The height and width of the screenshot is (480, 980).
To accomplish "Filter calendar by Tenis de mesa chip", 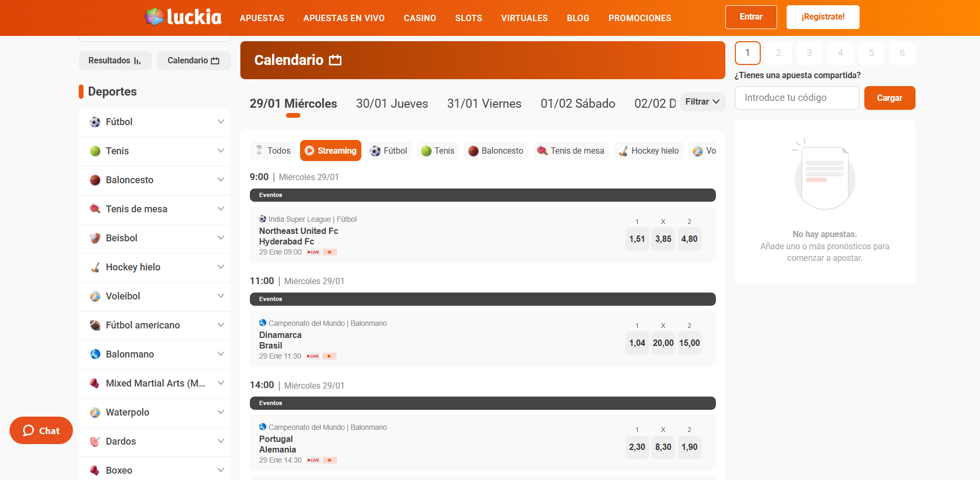I will pyautogui.click(x=571, y=150).
